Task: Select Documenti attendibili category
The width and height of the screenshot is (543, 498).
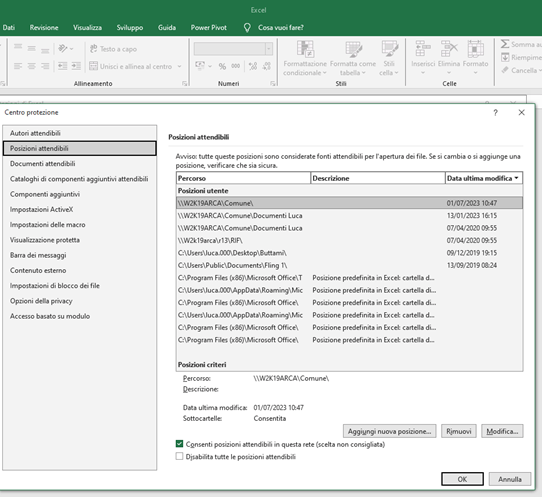Action: [80, 163]
